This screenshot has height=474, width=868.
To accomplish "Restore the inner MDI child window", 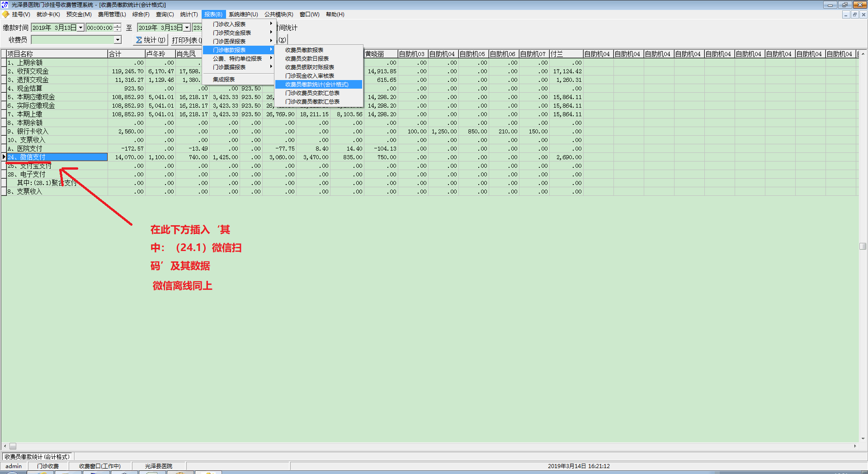I will click(854, 14).
